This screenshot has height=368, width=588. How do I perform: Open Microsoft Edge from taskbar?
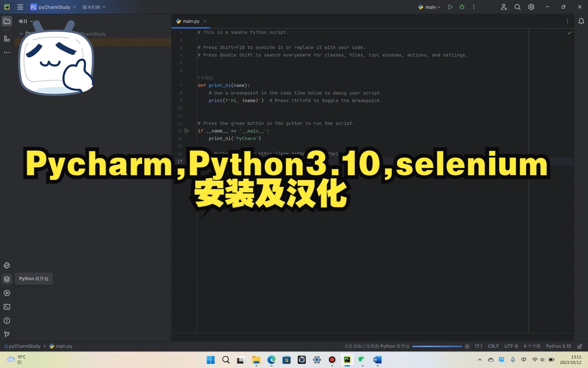tap(271, 360)
